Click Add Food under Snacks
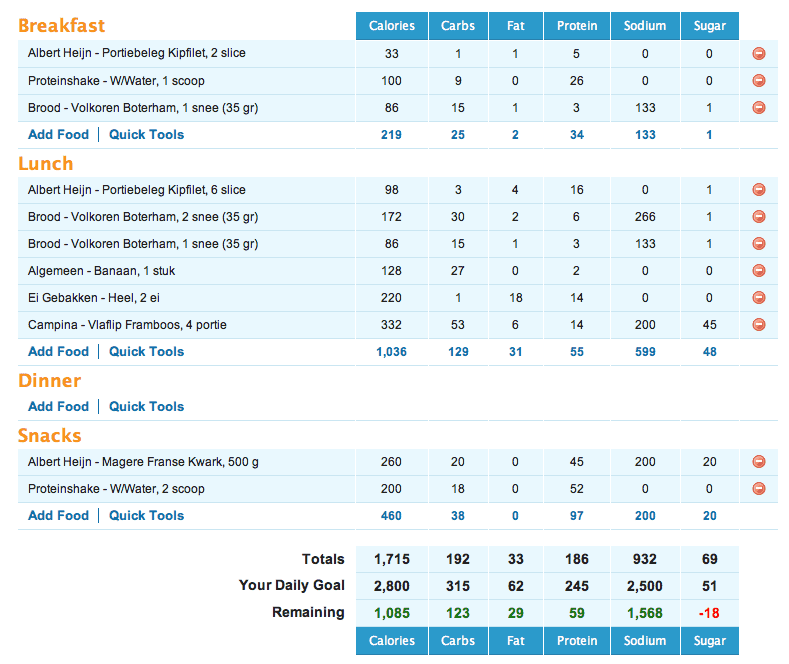The image size is (789, 664). click(58, 516)
